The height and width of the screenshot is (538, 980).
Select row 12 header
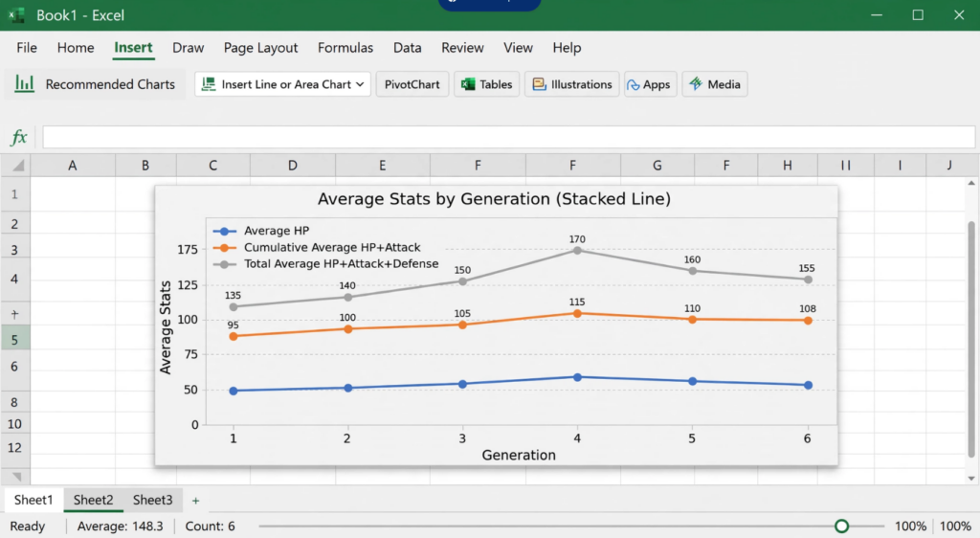pyautogui.click(x=14, y=447)
